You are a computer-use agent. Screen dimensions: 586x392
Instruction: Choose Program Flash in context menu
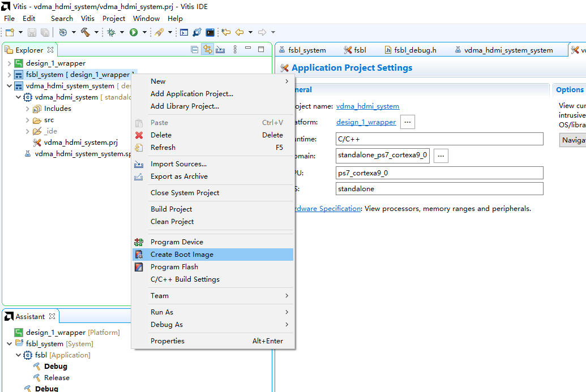213,267
